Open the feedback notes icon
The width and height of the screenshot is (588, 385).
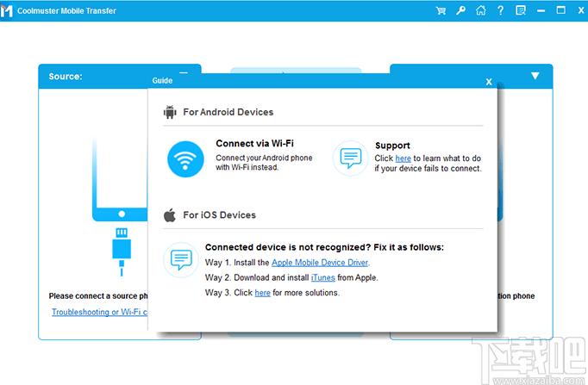click(521, 10)
